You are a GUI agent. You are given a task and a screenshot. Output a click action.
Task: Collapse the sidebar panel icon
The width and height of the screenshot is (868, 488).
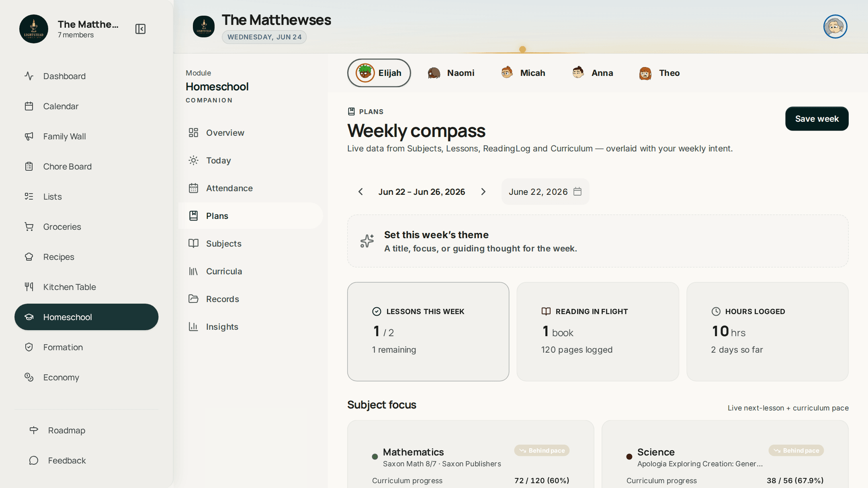click(140, 29)
